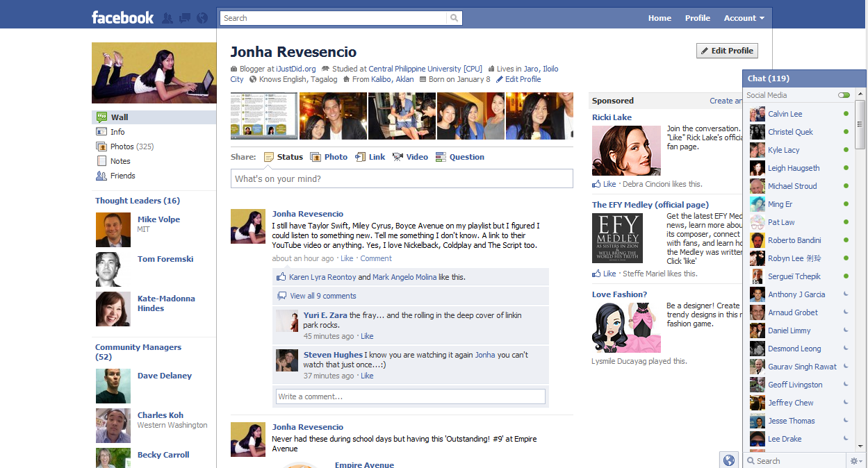Toggle the Social Media chat list switch
This screenshot has height=468, width=868.
844,95
